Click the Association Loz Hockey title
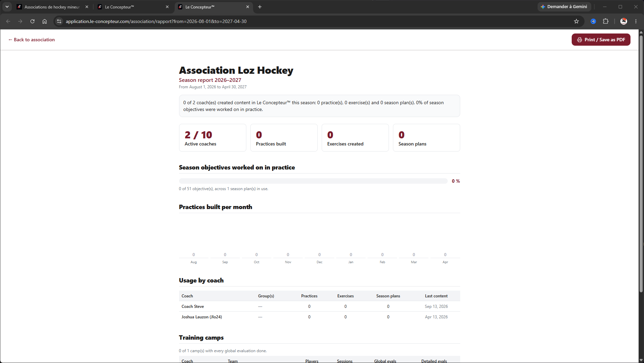 [236, 70]
